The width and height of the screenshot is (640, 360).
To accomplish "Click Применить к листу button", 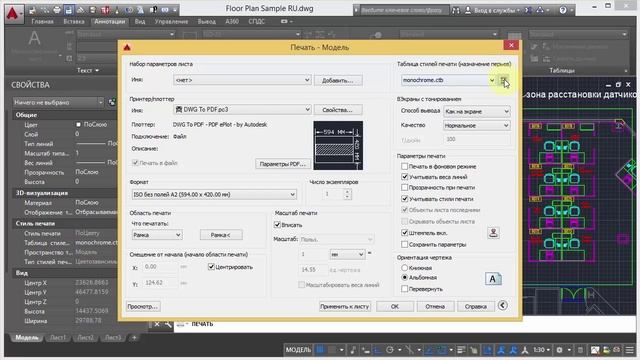I will point(345,306).
